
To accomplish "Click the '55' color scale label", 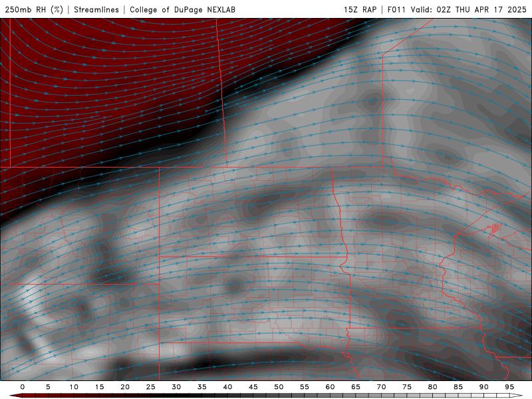I will pyautogui.click(x=305, y=387).
